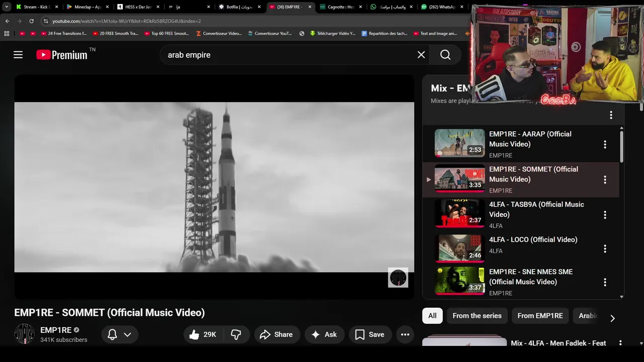This screenshot has height=362, width=644.
Task: Open bookmarks apps grid icon
Action: (x=7, y=34)
